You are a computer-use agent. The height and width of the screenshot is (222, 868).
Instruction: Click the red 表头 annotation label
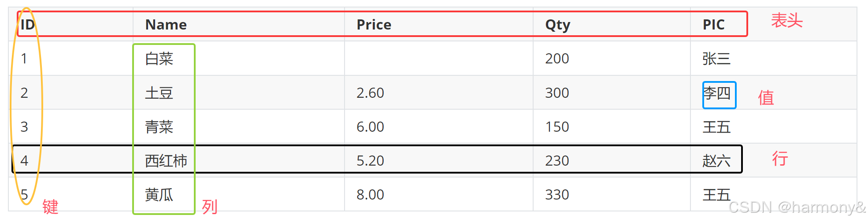click(x=787, y=21)
